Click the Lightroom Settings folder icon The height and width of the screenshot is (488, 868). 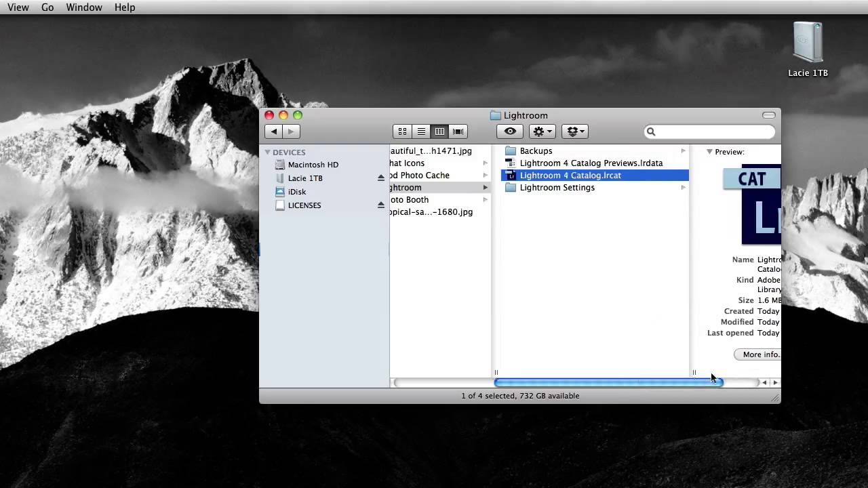coord(511,188)
